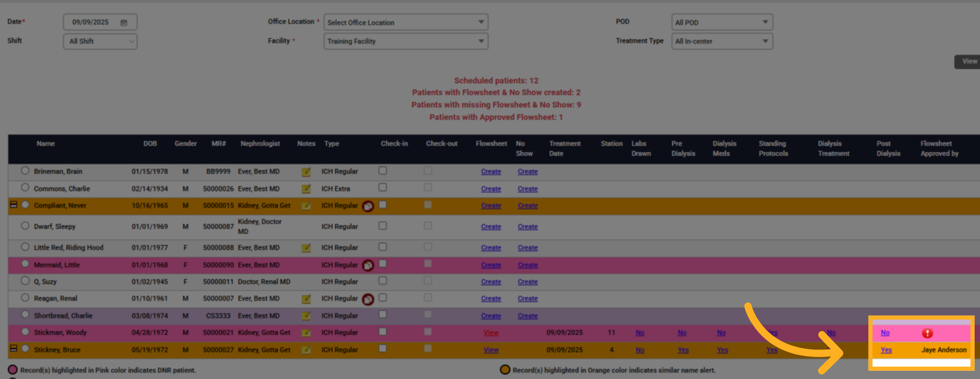Select radio button for Brineman, Brain

pyautogui.click(x=25, y=170)
